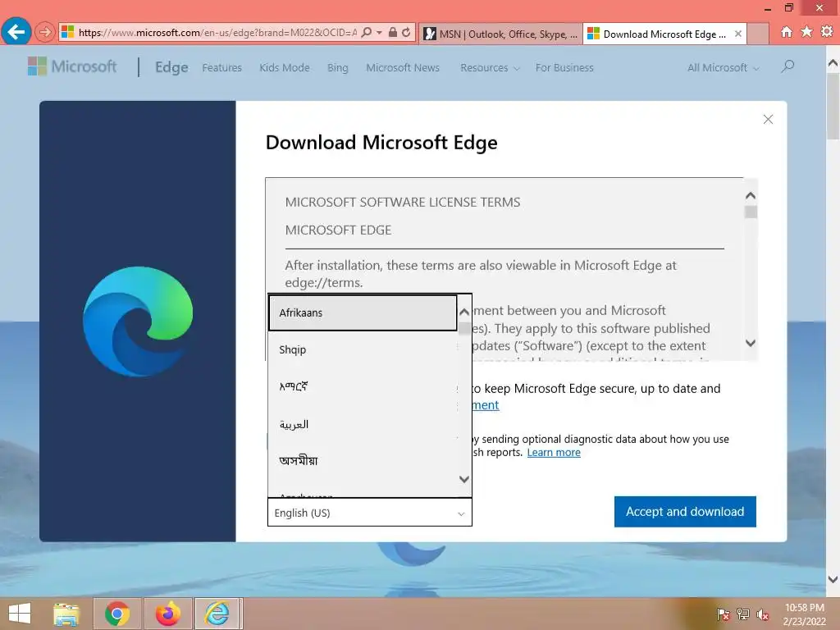This screenshot has width=840, height=630.
Task: Click the search magnifier in address bar
Action: point(367,33)
